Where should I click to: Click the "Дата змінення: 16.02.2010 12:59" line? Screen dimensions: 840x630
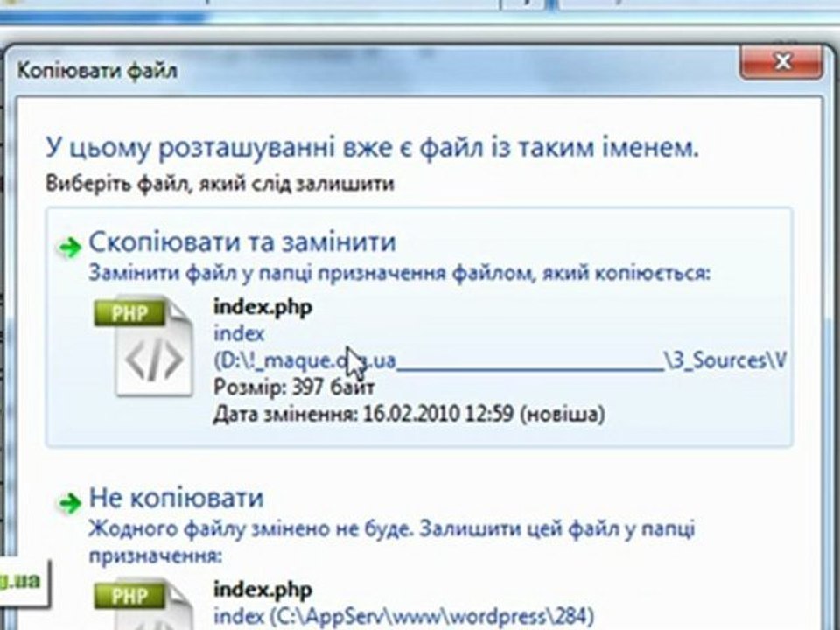tap(409, 414)
